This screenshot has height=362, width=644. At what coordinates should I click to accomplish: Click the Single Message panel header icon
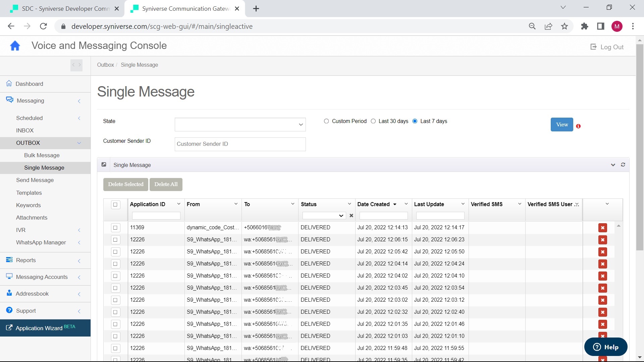pyautogui.click(x=104, y=165)
